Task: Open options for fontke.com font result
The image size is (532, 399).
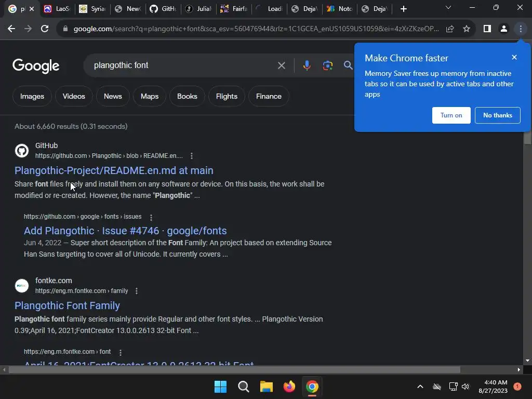Action: point(121,352)
